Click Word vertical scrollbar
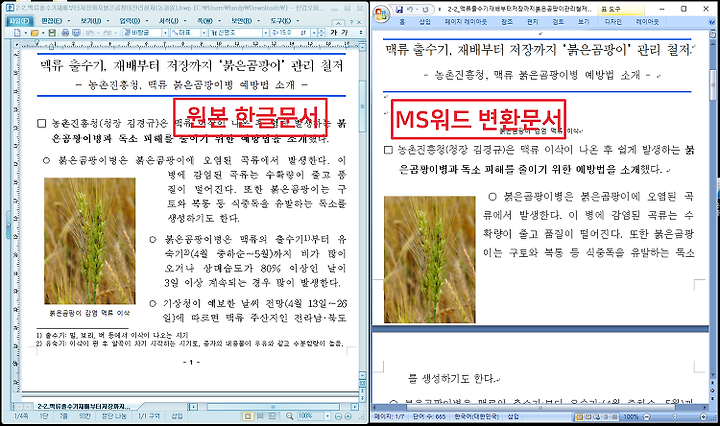 pos(713,87)
